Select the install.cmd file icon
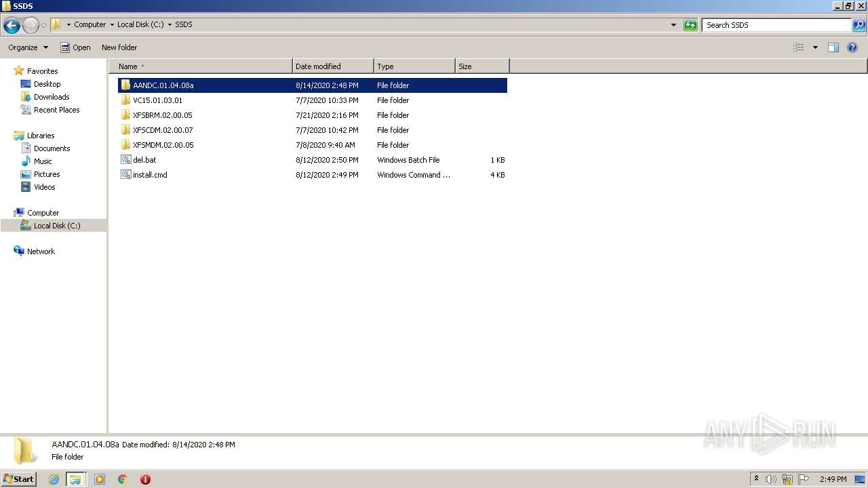This screenshot has height=488, width=868. [125, 175]
